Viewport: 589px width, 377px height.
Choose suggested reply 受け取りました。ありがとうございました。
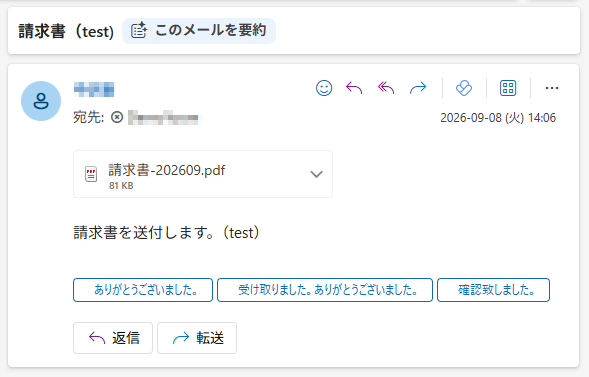(325, 290)
